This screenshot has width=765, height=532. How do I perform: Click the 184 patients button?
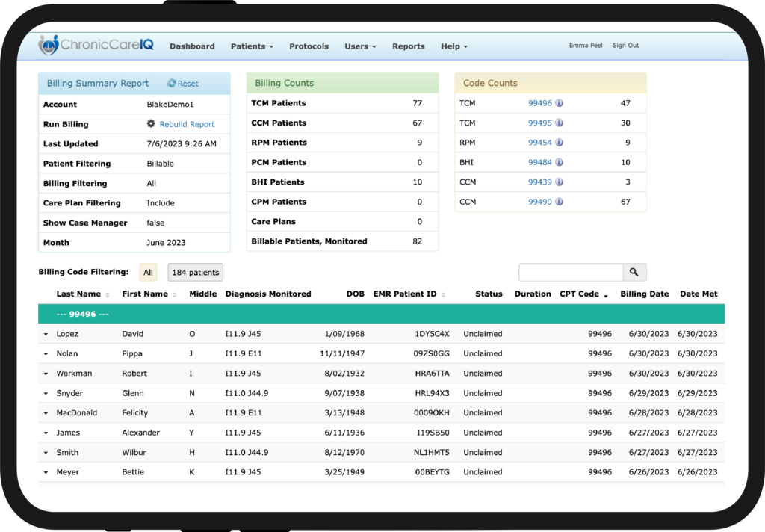(195, 272)
